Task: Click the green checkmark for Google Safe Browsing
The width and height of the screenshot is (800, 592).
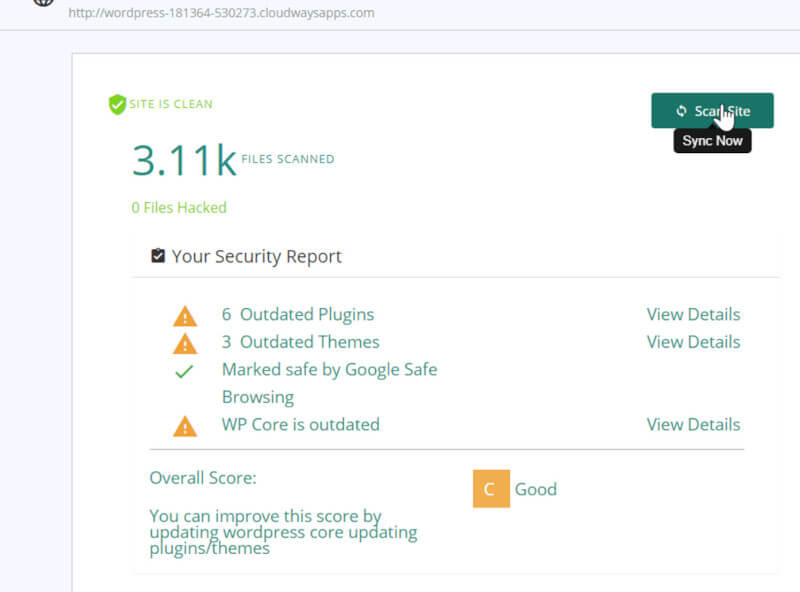Action: 184,371
